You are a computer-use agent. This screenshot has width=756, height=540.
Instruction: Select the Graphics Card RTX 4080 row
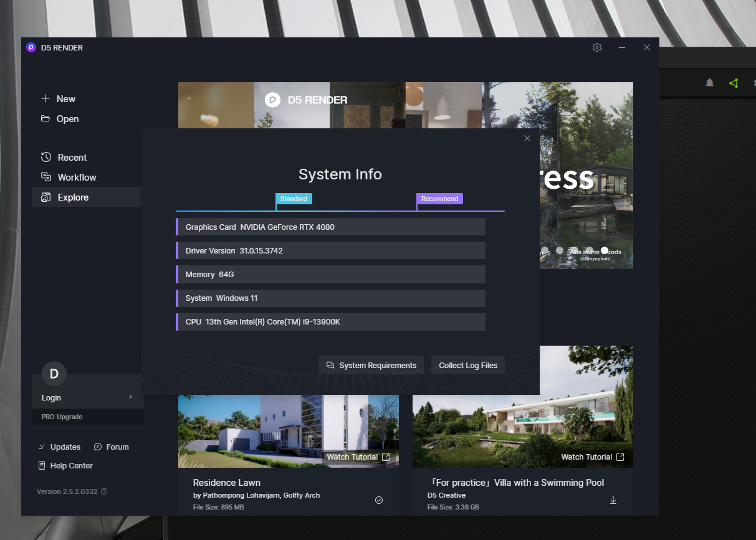[x=330, y=227]
